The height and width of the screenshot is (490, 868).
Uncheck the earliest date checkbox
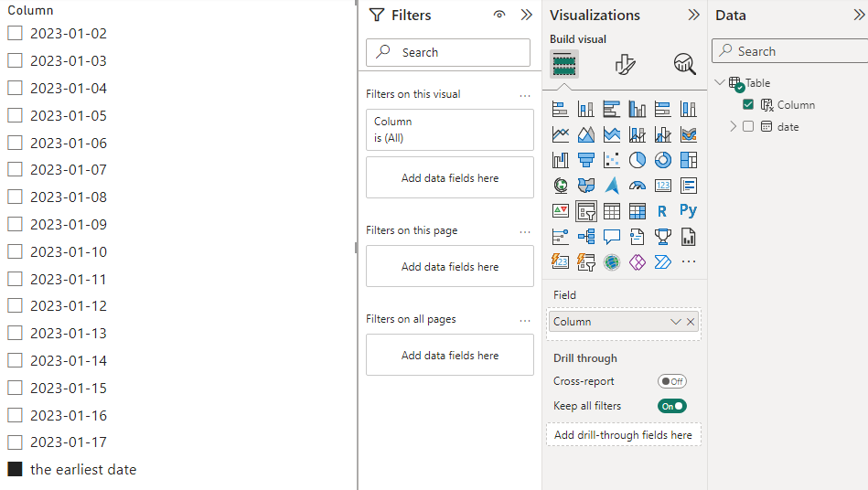click(15, 469)
